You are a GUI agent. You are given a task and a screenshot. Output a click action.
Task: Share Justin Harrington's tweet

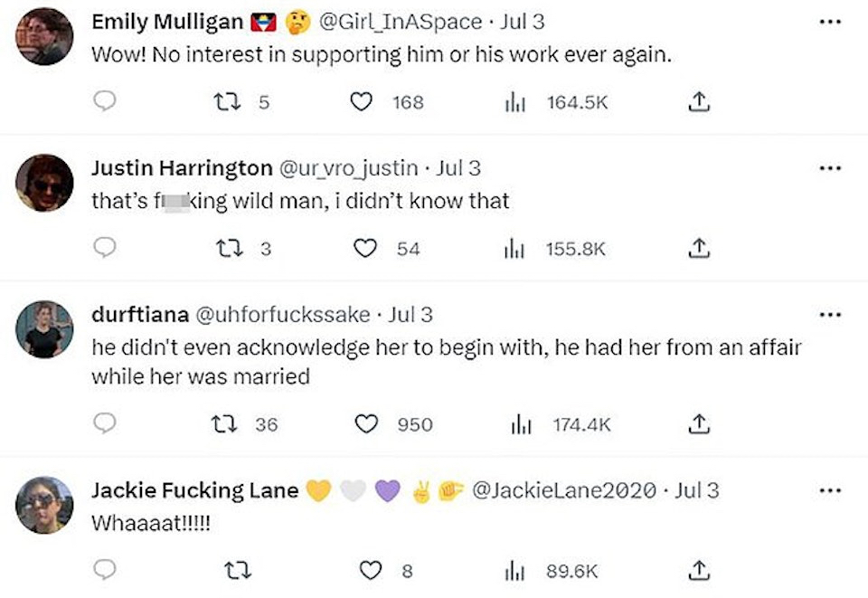(697, 248)
